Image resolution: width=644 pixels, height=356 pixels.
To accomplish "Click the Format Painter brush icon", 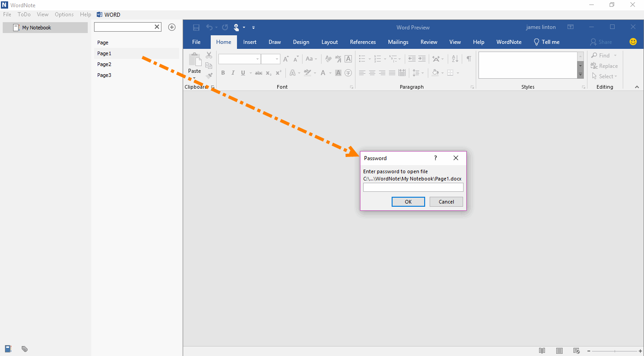I will click(209, 76).
